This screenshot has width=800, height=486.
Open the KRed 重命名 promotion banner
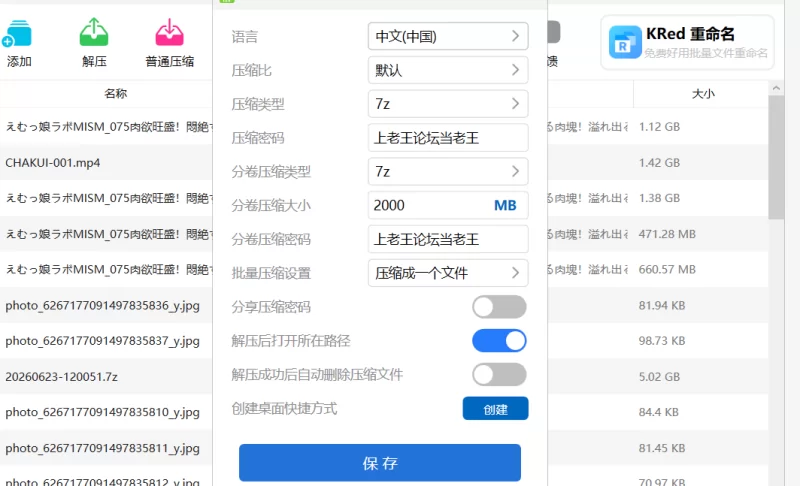[687, 42]
